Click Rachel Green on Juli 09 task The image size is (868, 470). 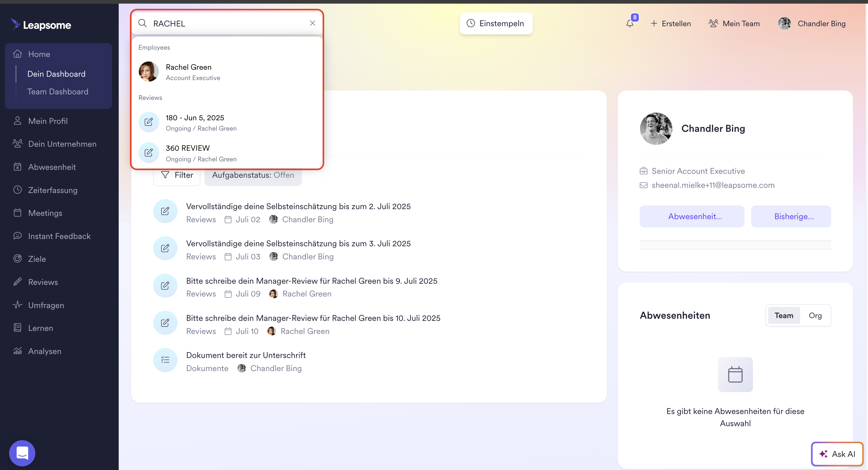tap(307, 294)
